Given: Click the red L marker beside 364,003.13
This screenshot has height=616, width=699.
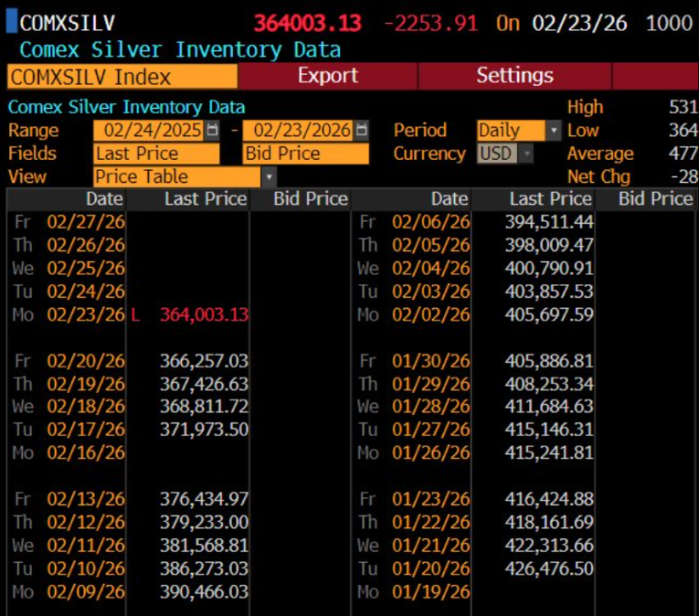Looking at the screenshot, I should 135,314.
